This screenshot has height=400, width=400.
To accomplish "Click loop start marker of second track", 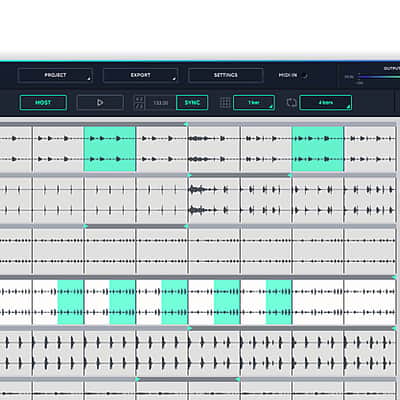I will click(x=190, y=175).
